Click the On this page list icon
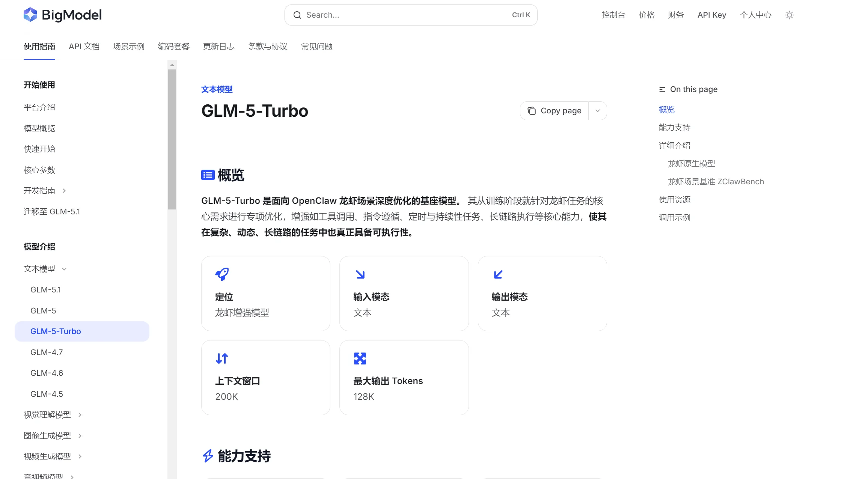Viewport: 868px width, 479px height. pyautogui.click(x=662, y=89)
